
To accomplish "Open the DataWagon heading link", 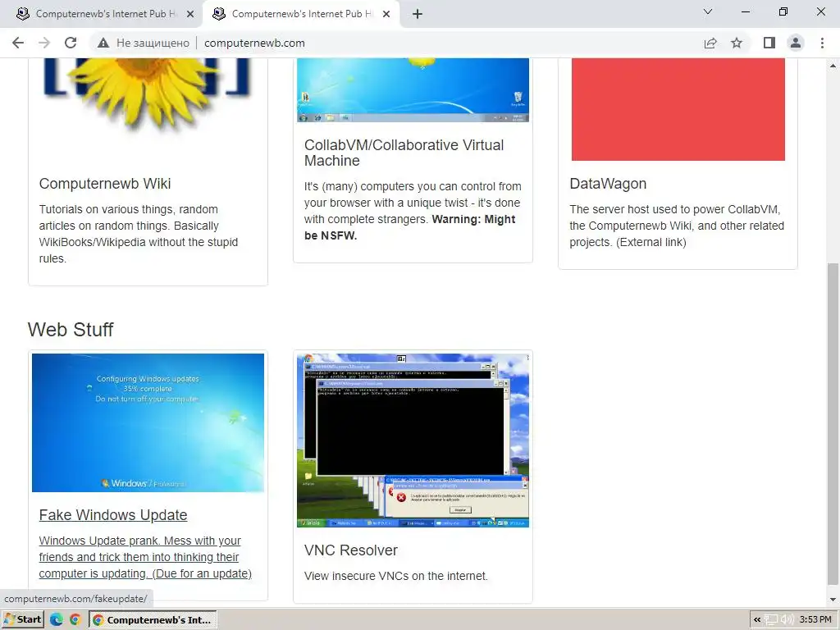I will click(x=608, y=184).
